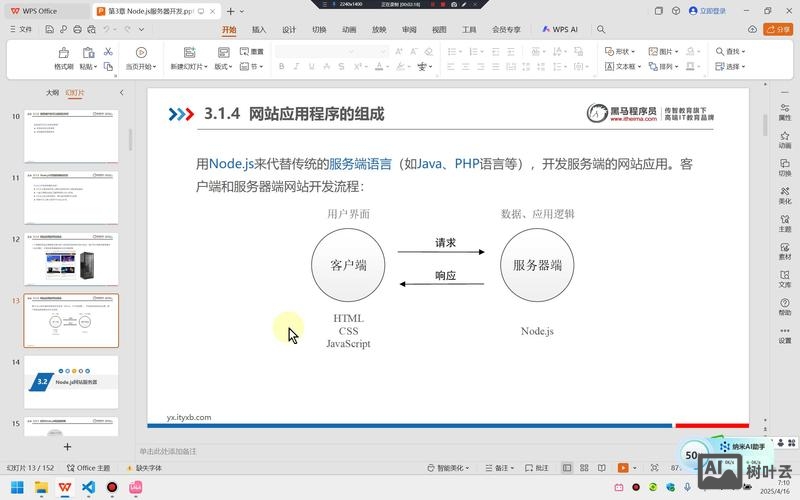
Task: Open the Insert (插入) ribbon tab
Action: [259, 30]
